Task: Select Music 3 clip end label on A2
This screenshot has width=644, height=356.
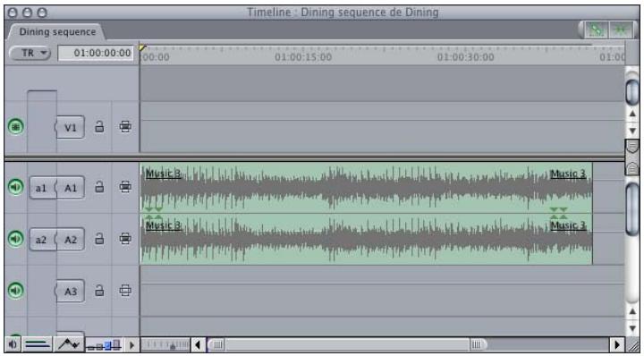Action: (x=568, y=225)
